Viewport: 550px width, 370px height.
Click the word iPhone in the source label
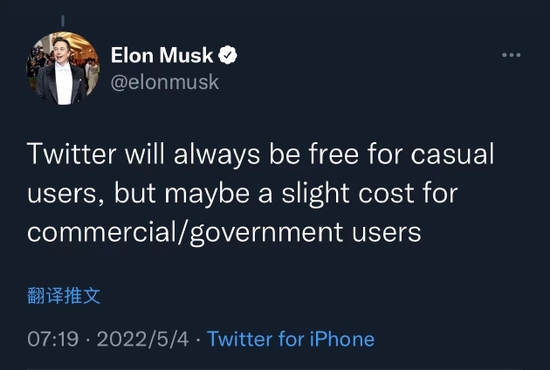coord(342,339)
